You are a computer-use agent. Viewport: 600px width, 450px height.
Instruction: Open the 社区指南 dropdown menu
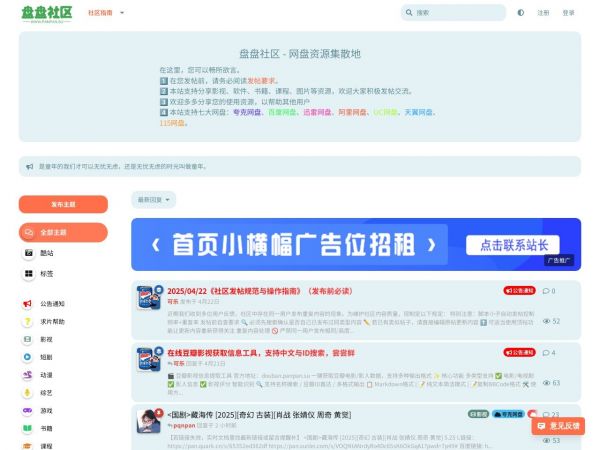coord(106,13)
